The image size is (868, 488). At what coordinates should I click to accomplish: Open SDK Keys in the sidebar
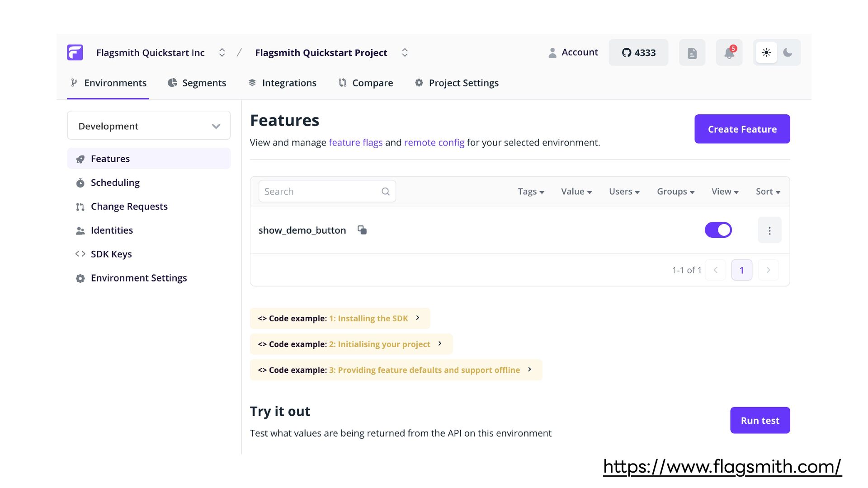[x=149, y=254]
